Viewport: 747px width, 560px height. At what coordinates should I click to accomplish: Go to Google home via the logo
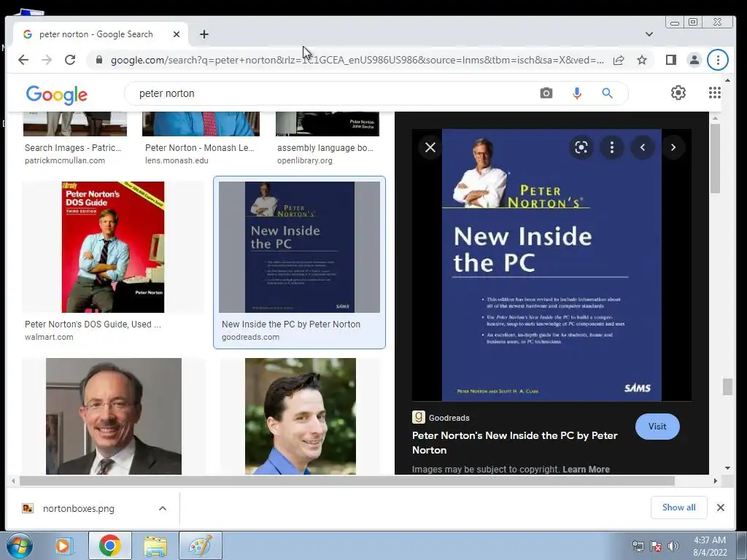click(x=57, y=94)
